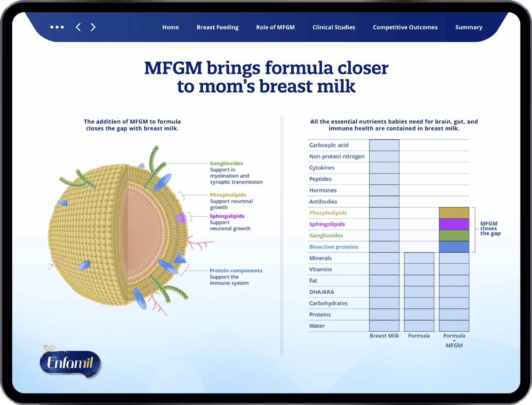Click the DHA/ARA row label
Screen dimensions: 532x405
(322, 292)
